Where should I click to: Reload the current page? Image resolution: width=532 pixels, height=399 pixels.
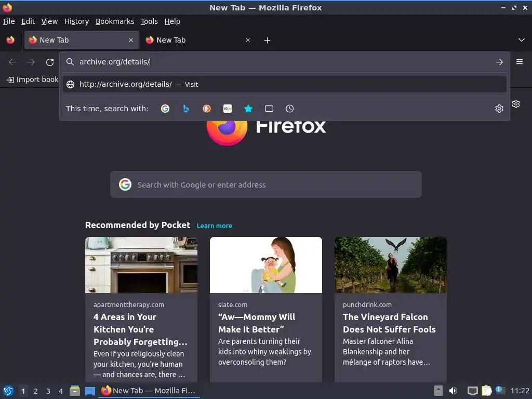point(50,62)
